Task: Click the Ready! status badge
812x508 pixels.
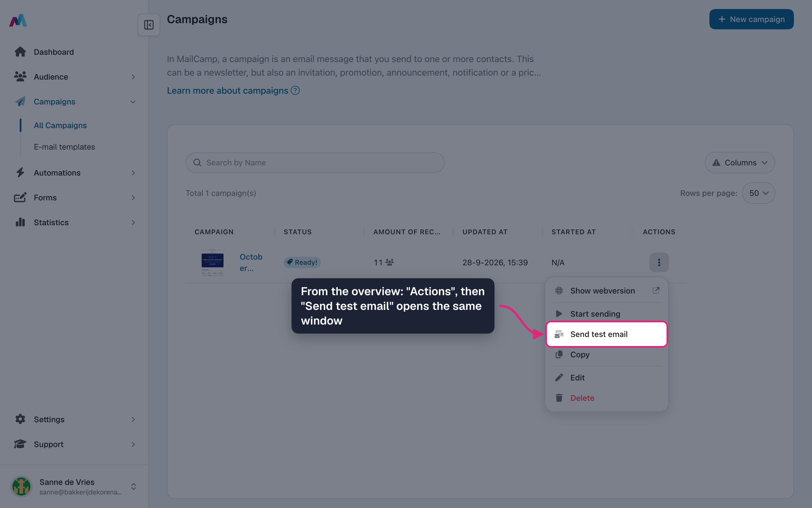Action: tap(302, 262)
